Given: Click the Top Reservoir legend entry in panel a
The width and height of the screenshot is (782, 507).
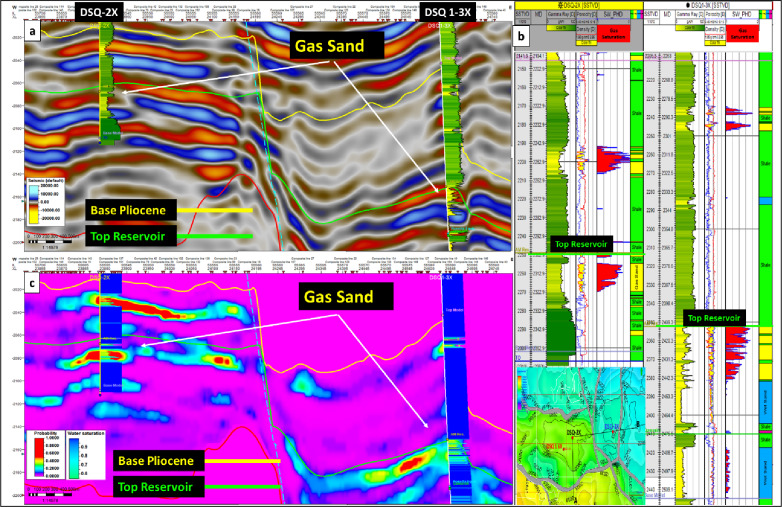Looking at the screenshot, I should coord(131,236).
